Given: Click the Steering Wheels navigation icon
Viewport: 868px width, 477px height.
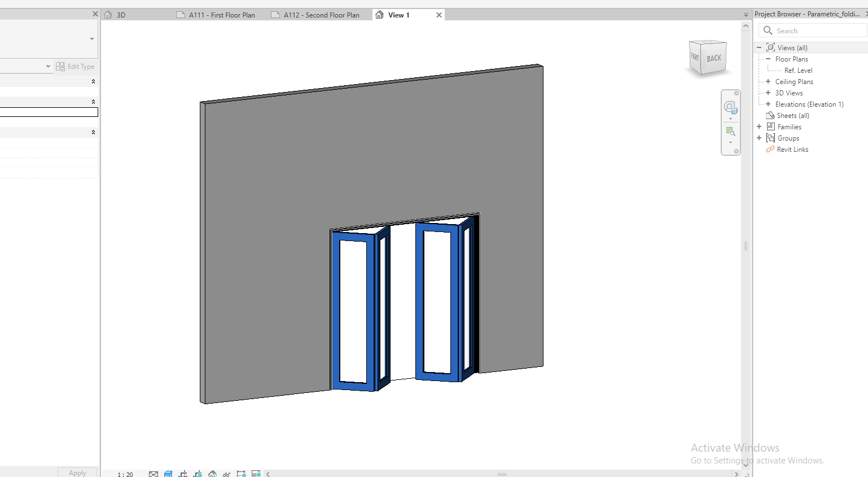Looking at the screenshot, I should click(730, 107).
